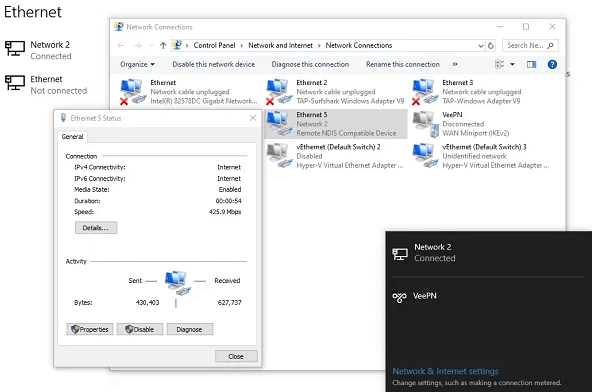
Task: Click the Network 2 Connected text in flyout
Action: (x=435, y=253)
